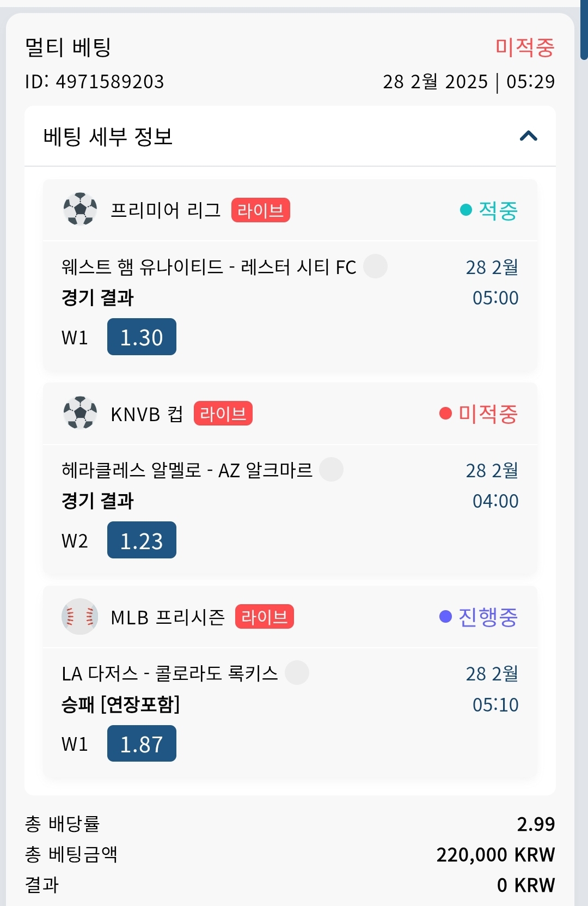The image size is (588, 906).
Task: Click the 프리미어 리그 soccer ball icon
Action: coord(80,209)
